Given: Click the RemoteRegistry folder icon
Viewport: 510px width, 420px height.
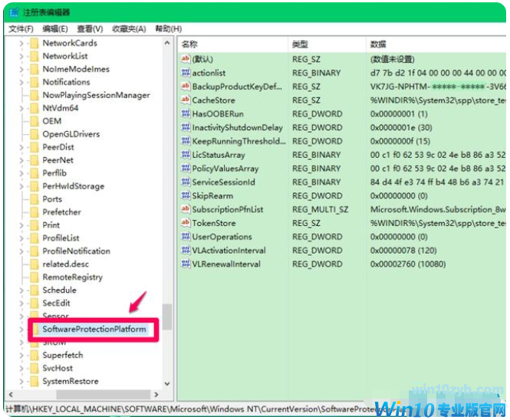Looking at the screenshot, I should point(35,277).
